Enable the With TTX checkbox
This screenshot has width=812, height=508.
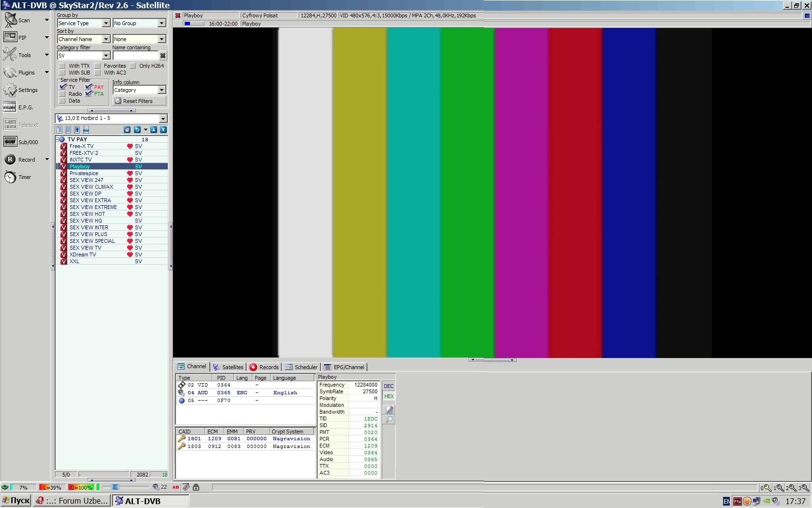(62, 66)
